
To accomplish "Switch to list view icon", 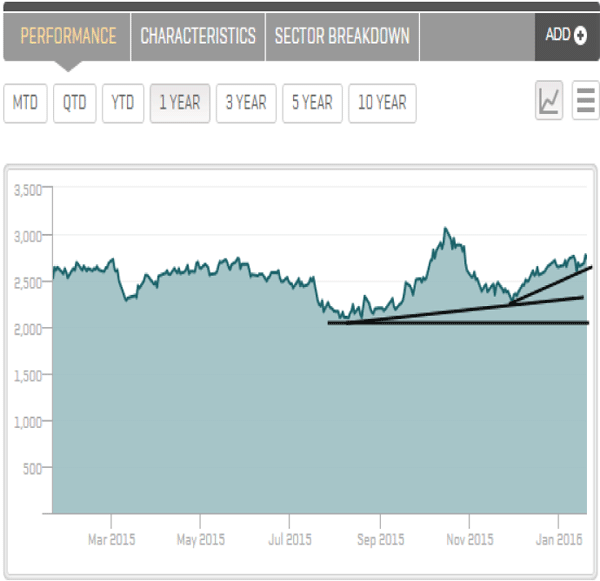I will click(585, 102).
